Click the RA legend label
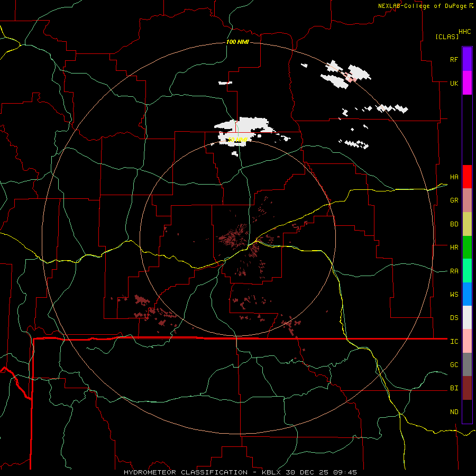 click(x=454, y=271)
